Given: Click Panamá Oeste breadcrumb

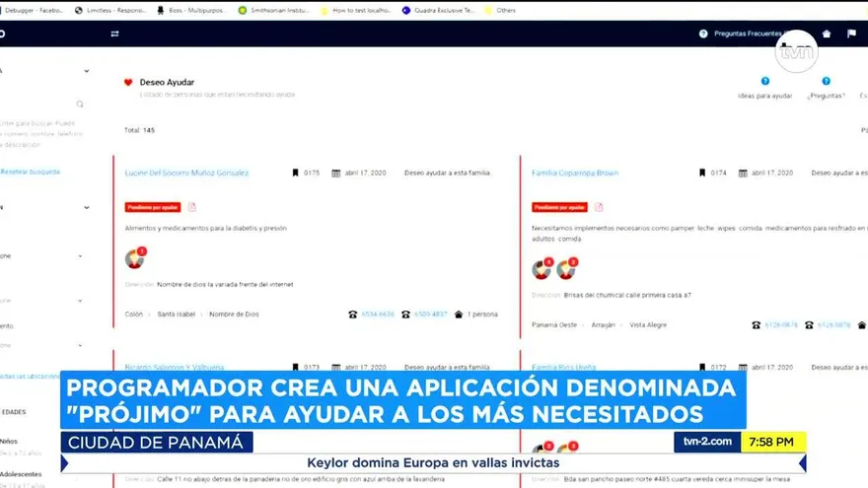Looking at the screenshot, I should 554,325.
